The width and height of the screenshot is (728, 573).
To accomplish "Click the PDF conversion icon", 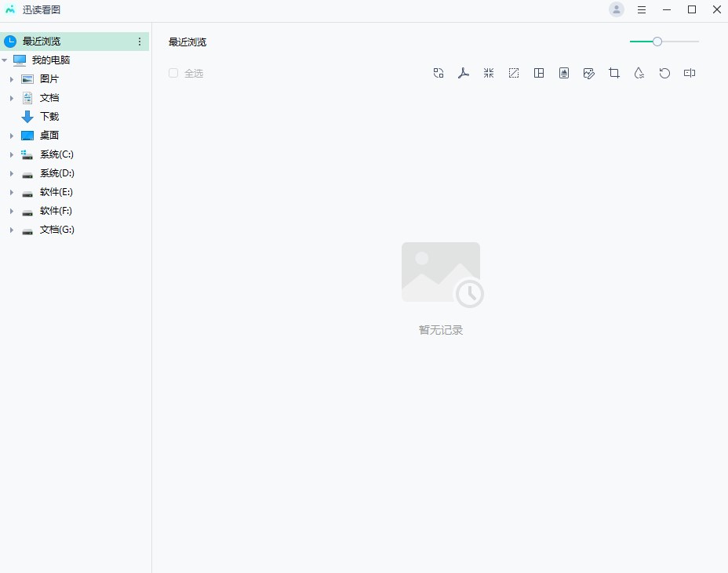I will [464, 73].
